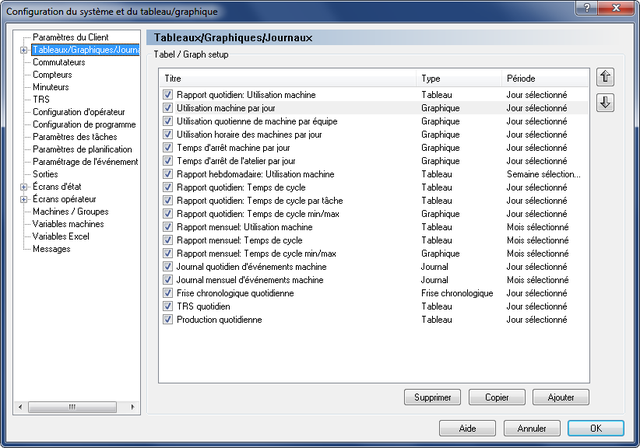Click the tree horizontal scrollbar thumb

(72, 407)
